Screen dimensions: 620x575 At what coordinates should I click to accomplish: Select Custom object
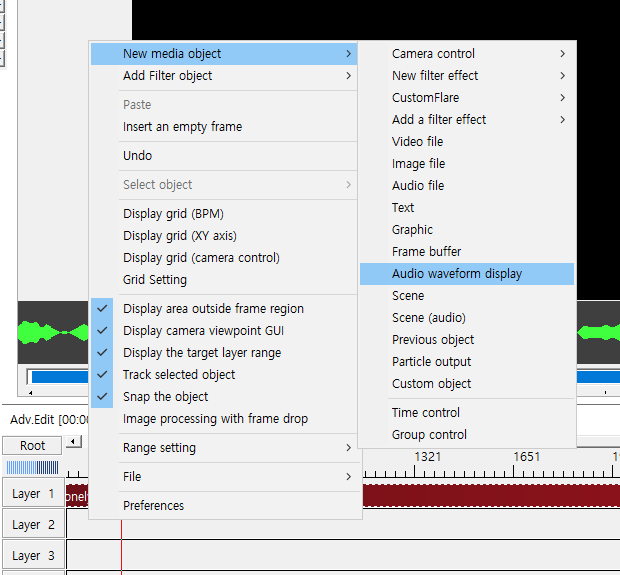click(x=467, y=384)
